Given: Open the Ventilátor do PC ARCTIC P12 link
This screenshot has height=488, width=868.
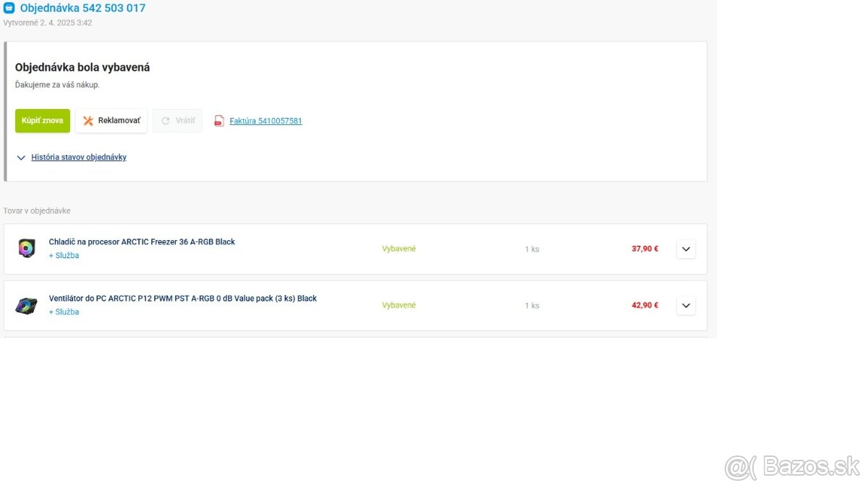Looking at the screenshot, I should coord(182,298).
